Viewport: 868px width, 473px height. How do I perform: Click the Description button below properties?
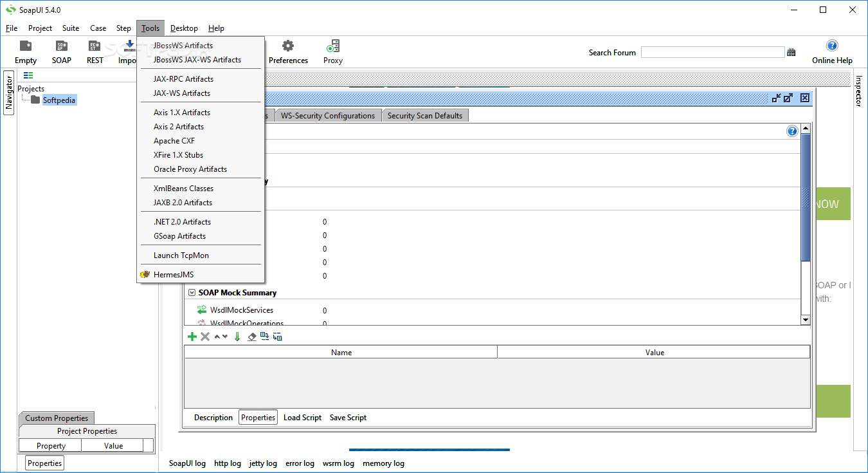point(213,418)
